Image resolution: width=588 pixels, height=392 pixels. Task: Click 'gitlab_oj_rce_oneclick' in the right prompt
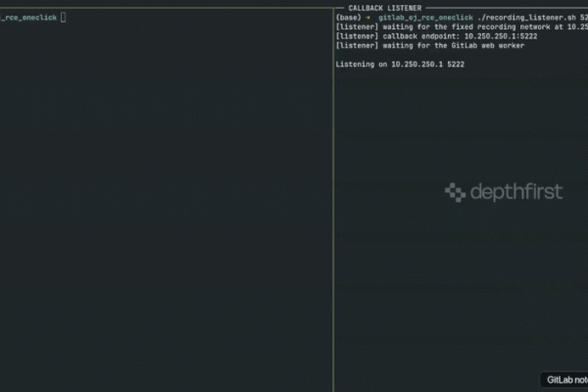[425, 18]
